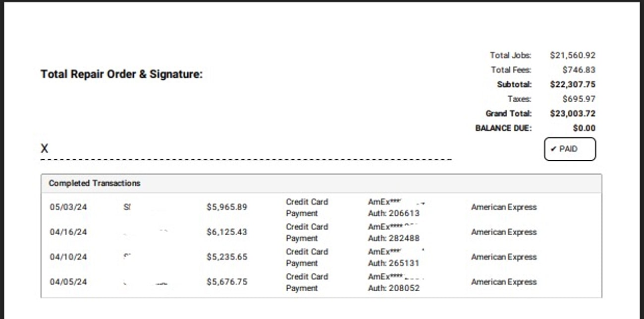Select the $5,676.75 payment amount
Viewport: 644px width, 319px height.
[226, 281]
